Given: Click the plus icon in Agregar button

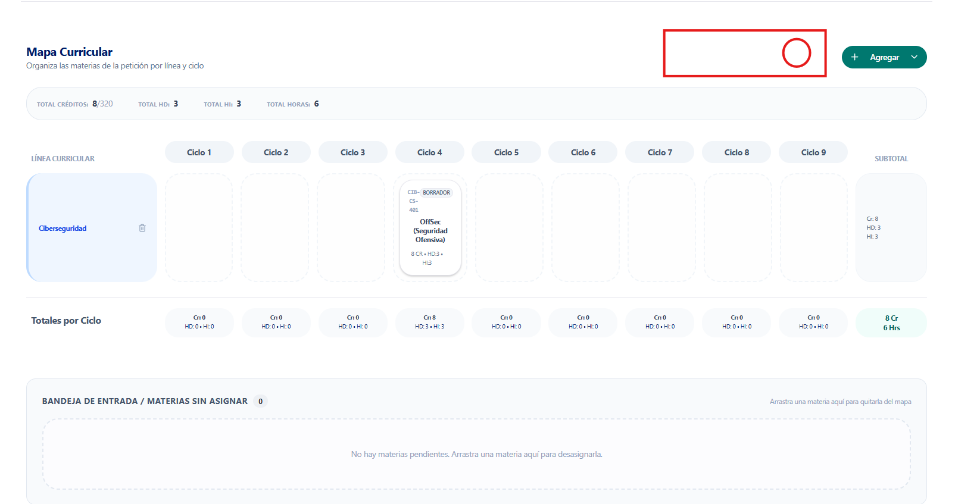Looking at the screenshot, I should [x=854, y=57].
